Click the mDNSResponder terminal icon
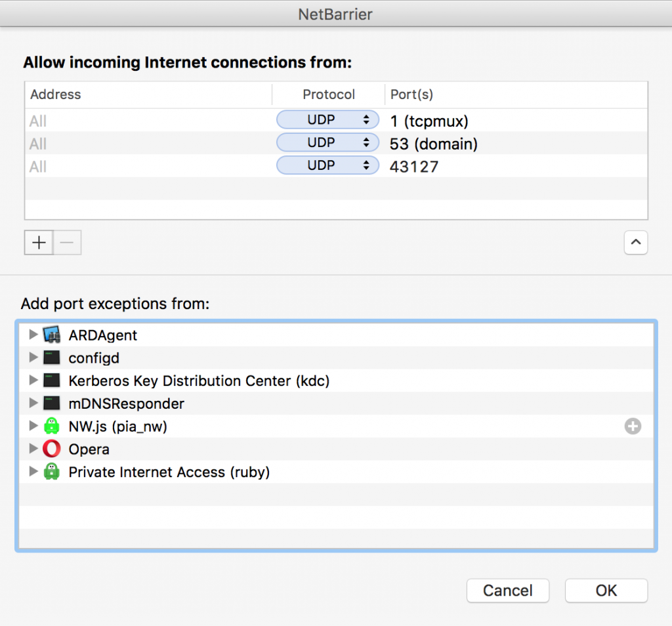Image resolution: width=672 pixels, height=626 pixels. point(51,403)
